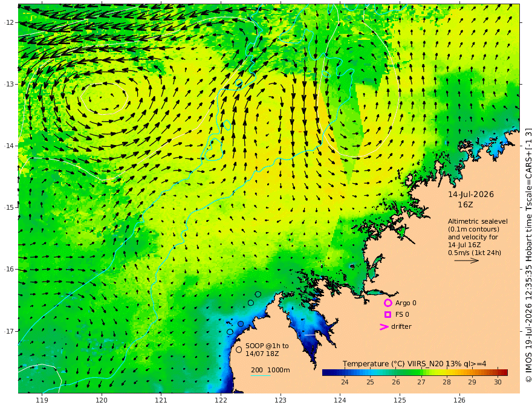The height and width of the screenshot is (411, 532).
Task: Click the longitude axis label 124
Action: tap(340, 400)
